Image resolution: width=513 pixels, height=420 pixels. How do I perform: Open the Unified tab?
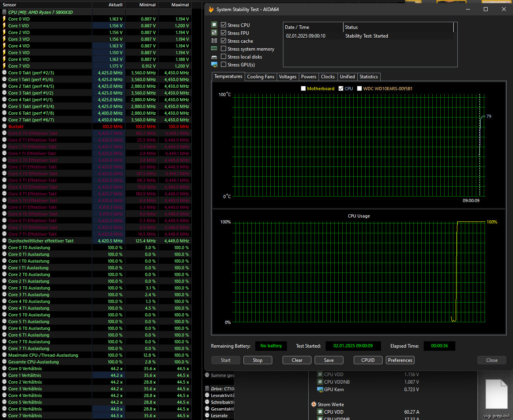point(347,77)
